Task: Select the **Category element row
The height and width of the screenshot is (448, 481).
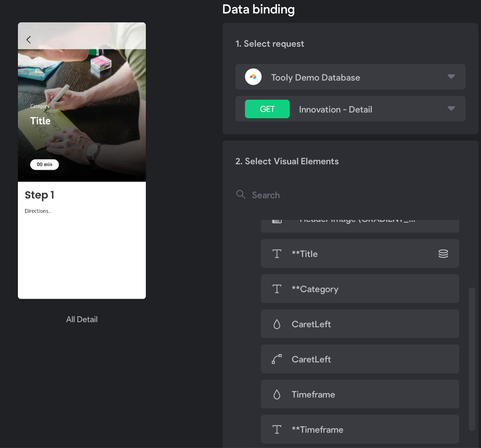Action: pyautogui.click(x=360, y=289)
